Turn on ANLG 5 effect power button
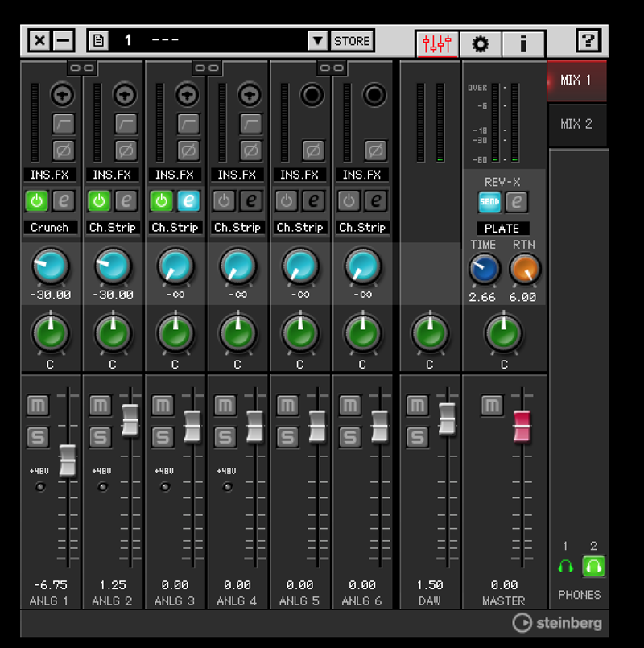Viewport: 644px width, 648px height. pos(287,201)
